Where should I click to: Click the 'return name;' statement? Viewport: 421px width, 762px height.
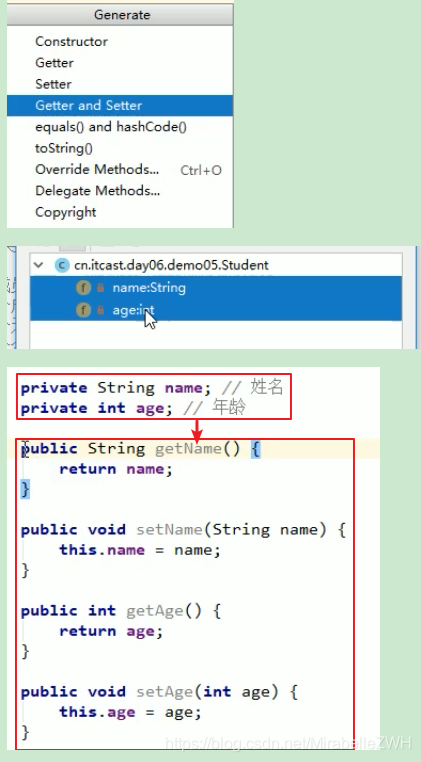(x=116, y=469)
